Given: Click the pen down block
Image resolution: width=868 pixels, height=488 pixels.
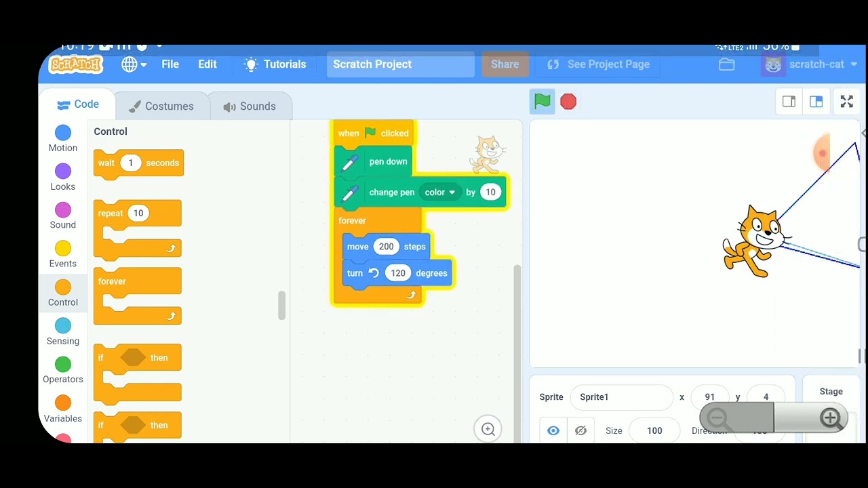Looking at the screenshot, I should tap(373, 161).
